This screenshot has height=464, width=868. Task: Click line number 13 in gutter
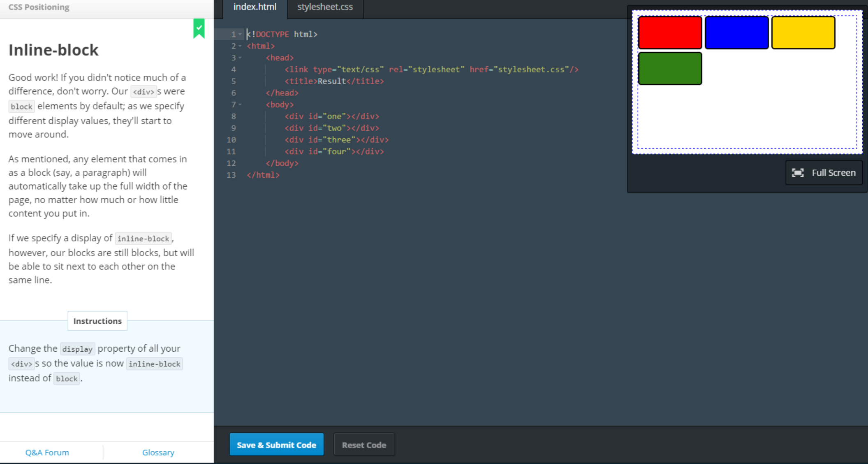(x=231, y=175)
